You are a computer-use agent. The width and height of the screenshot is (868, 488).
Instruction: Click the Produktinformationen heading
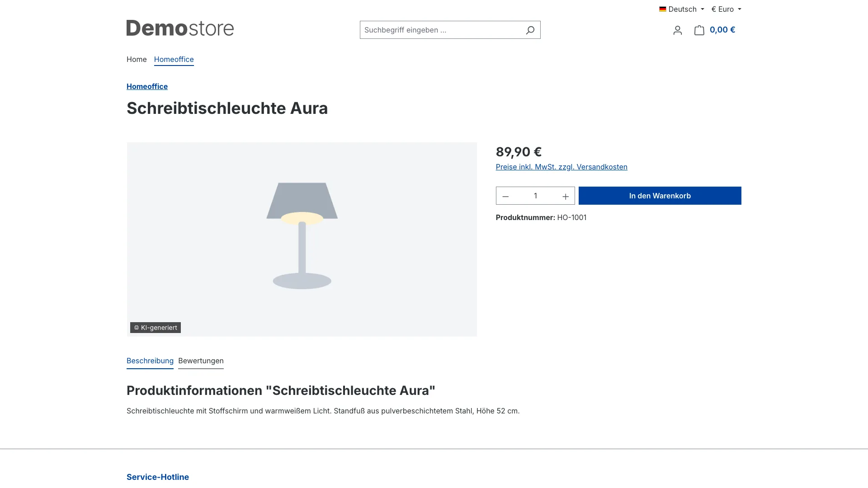281,390
